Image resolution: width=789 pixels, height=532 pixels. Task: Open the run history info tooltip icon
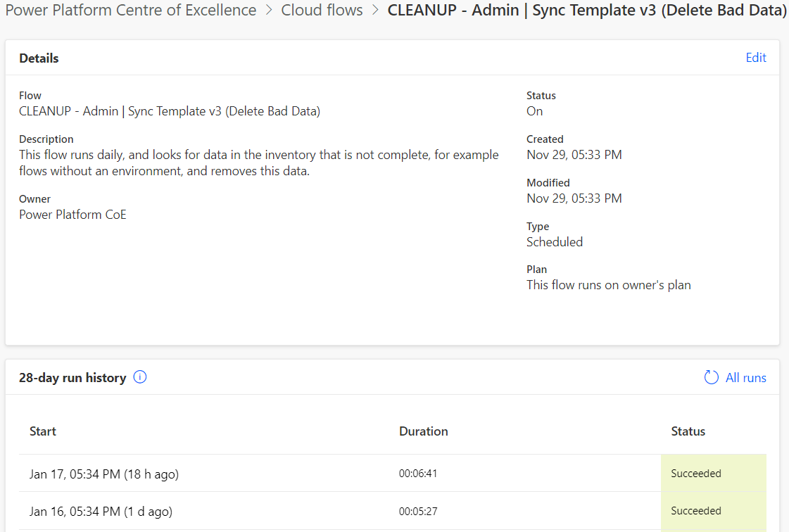point(139,377)
